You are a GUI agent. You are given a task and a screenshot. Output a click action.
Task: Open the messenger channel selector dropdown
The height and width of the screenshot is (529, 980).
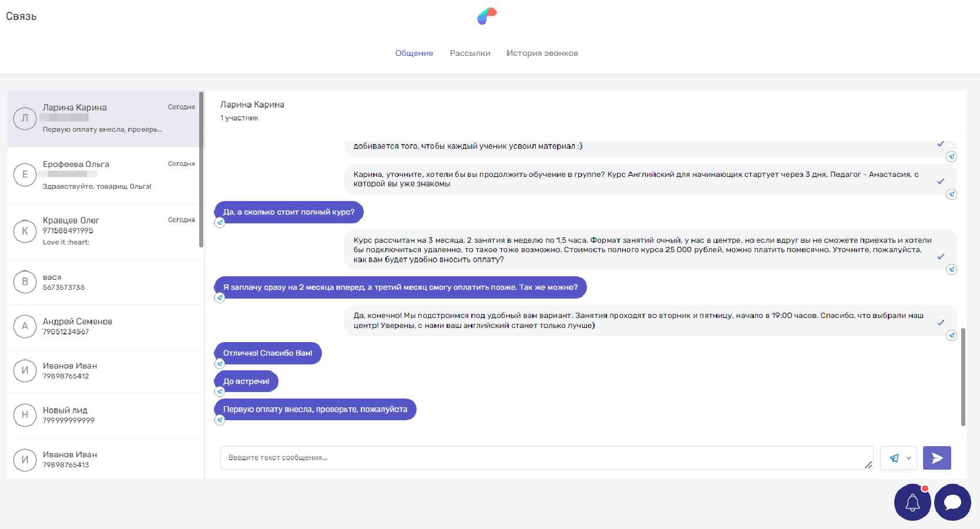(x=899, y=458)
